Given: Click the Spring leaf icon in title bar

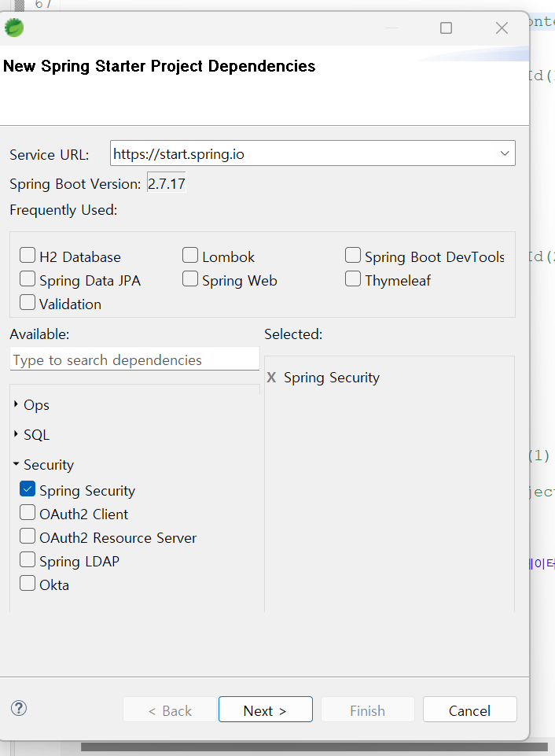Looking at the screenshot, I should tap(14, 28).
